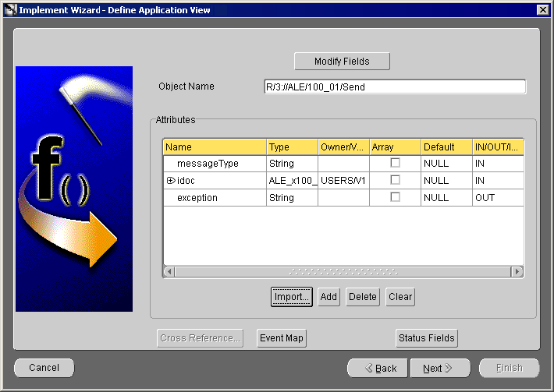Click left arrow of horizontal scrollbar
The height and width of the screenshot is (392, 554).
[169, 272]
